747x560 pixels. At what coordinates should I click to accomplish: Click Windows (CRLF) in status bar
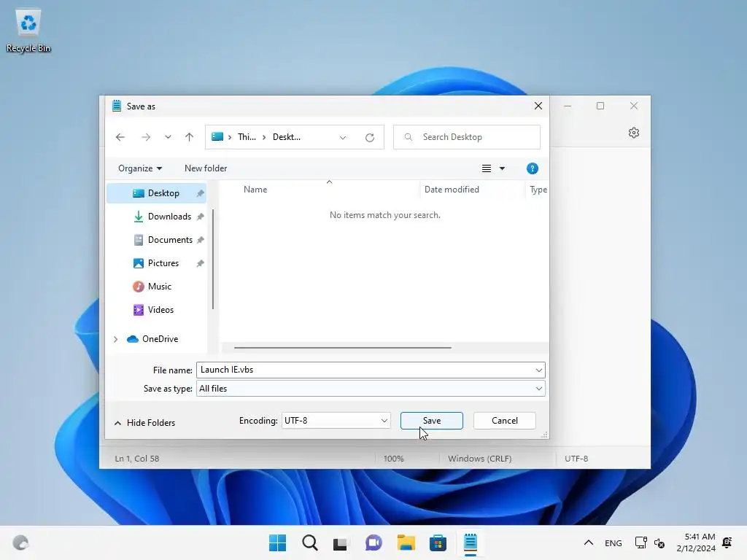pyautogui.click(x=480, y=459)
